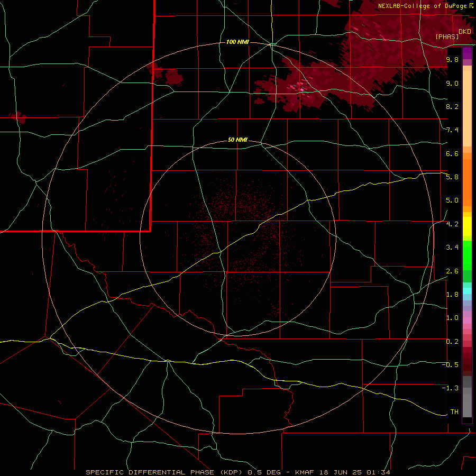Click the 0.2 value on the color scale

click(452, 342)
